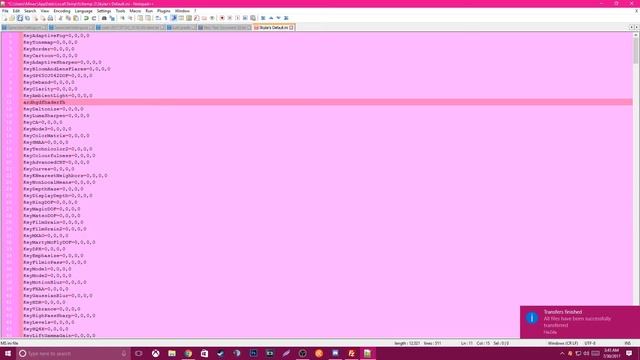Click the vertical scrollbar thumb
Screen dimensions: 640x360
coord(636,51)
